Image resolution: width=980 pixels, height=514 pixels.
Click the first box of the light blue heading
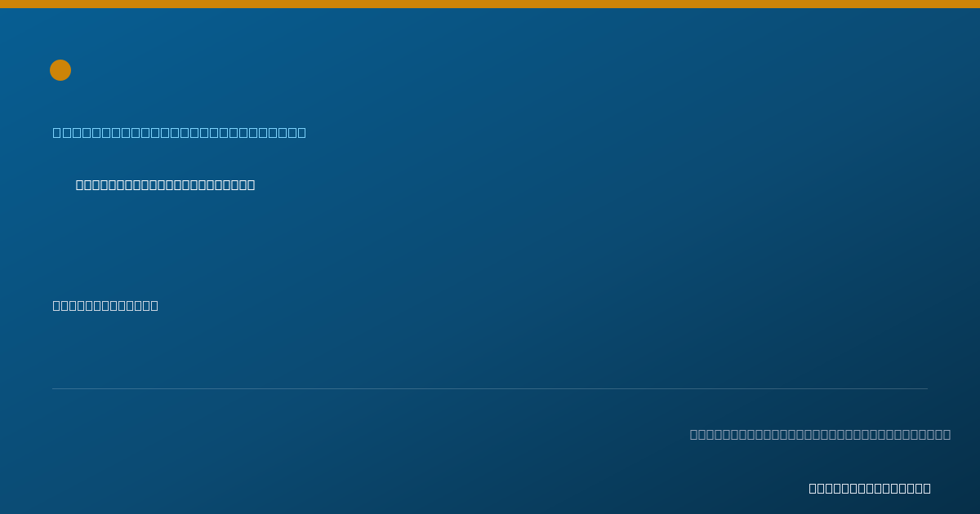pyautogui.click(x=57, y=132)
